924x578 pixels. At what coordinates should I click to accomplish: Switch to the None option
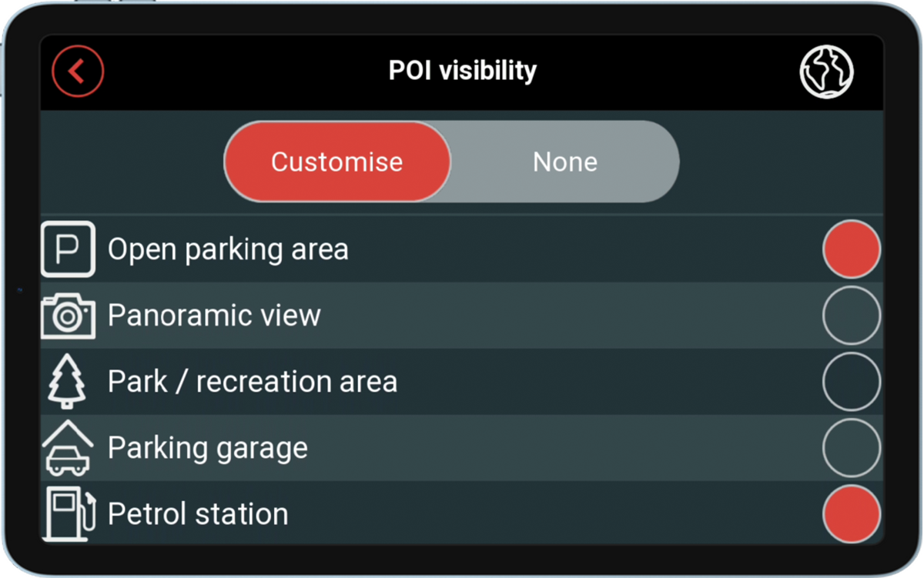click(x=565, y=162)
